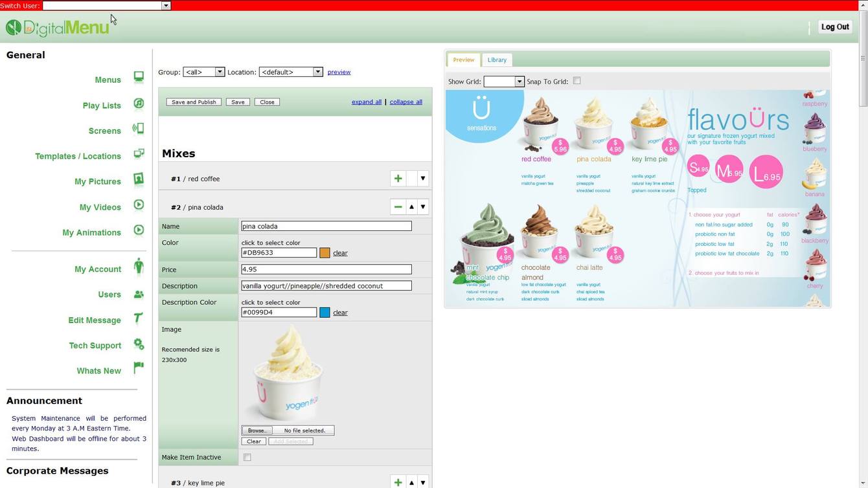Open Menus in the sidebar
Image resolution: width=868 pixels, height=488 pixels.
pyautogui.click(x=108, y=80)
